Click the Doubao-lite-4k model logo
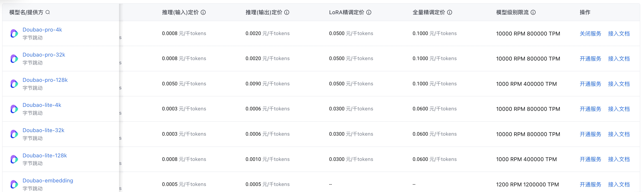This screenshot has height=192, width=644. click(14, 109)
